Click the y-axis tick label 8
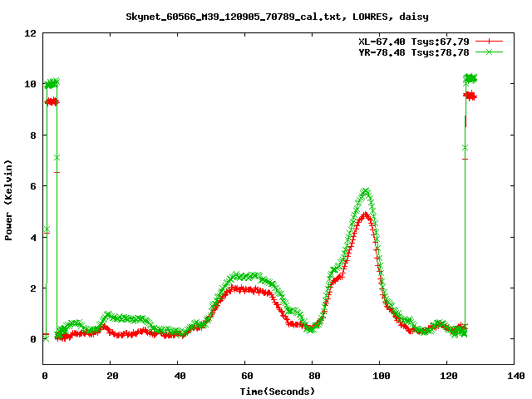The image size is (532, 399). (x=33, y=135)
